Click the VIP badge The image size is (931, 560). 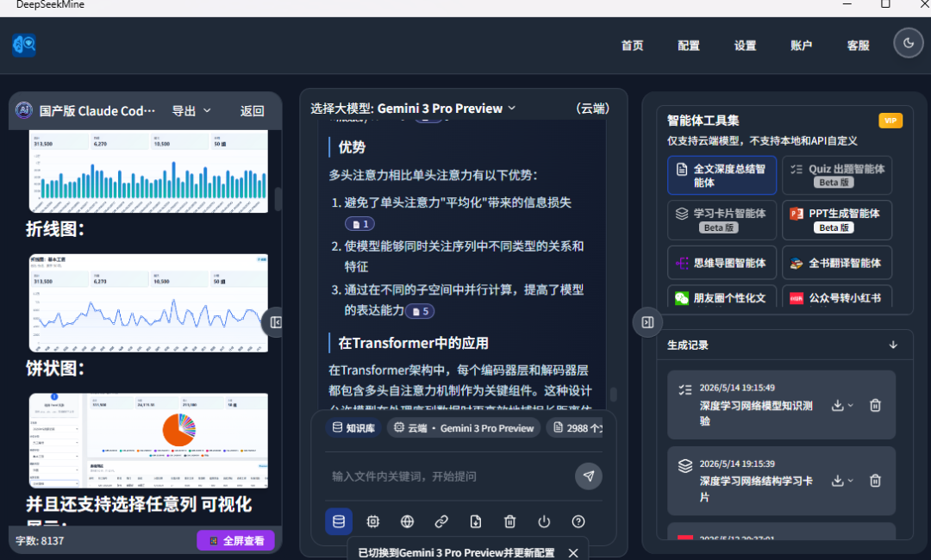click(890, 121)
